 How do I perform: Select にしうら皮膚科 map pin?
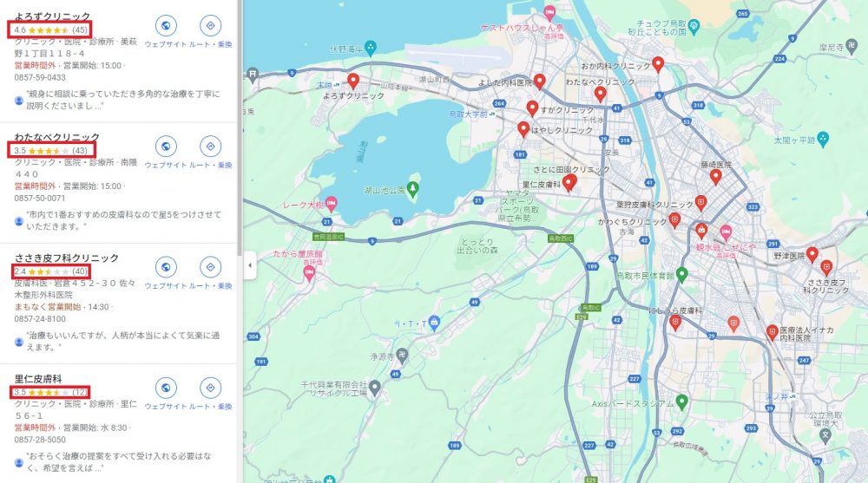coord(674,323)
